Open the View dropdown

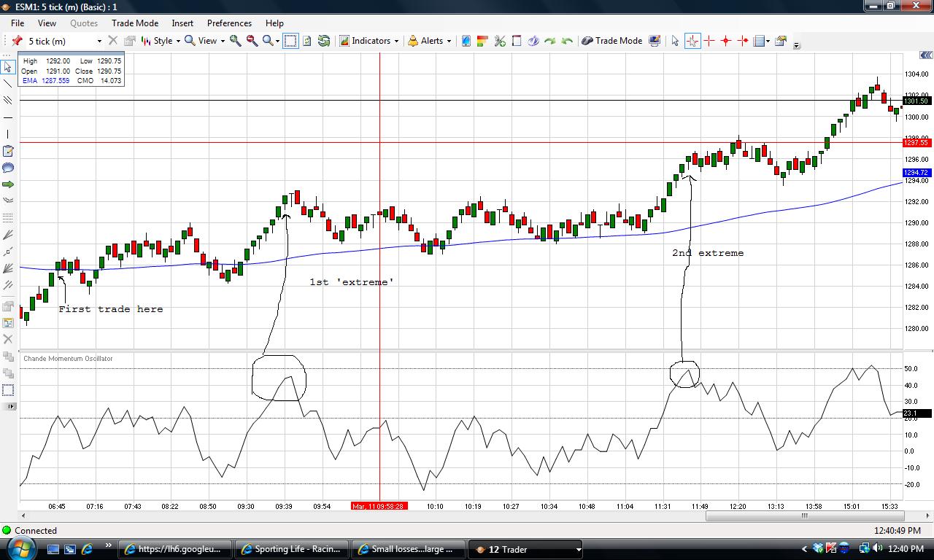tap(205, 41)
